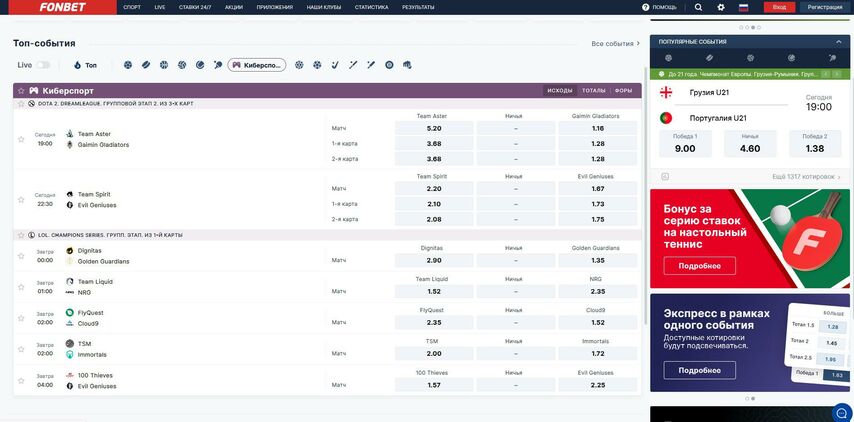Click the Russian flag language icon
Image resolution: width=854 pixels, height=422 pixels.
[x=743, y=7]
